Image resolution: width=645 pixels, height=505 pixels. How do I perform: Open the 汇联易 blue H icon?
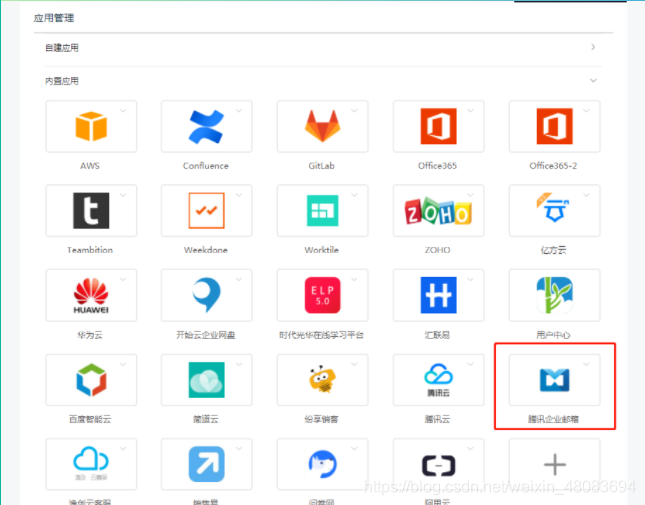point(438,295)
